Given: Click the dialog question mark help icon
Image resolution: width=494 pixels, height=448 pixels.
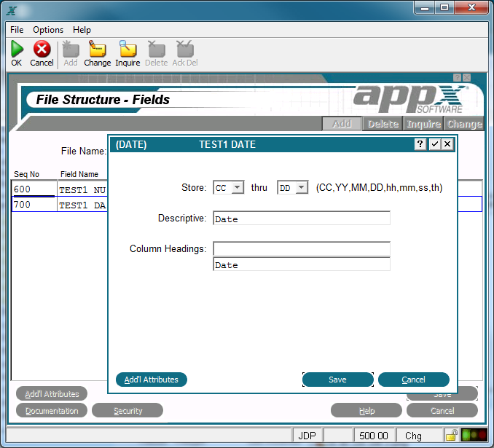Looking at the screenshot, I should [x=420, y=144].
